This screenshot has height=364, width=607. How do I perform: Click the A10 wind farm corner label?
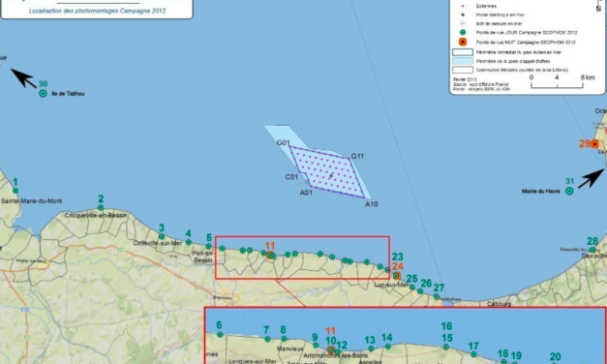[x=372, y=204]
